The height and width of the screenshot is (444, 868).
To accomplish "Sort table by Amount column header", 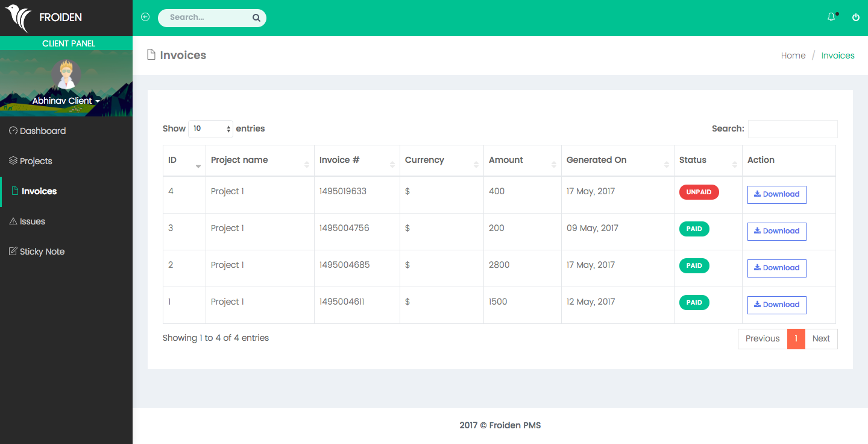I will (522, 160).
